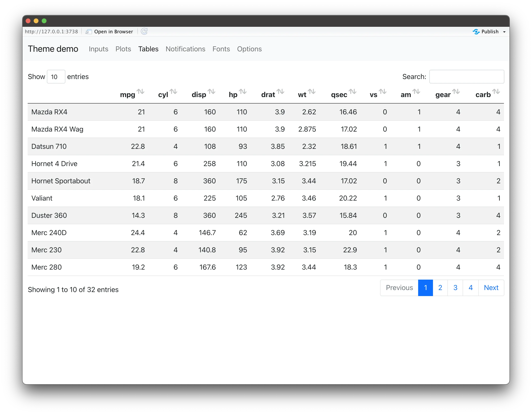Sort by hp using its arrow icon
Screen dimensions: 532x414
(x=243, y=92)
